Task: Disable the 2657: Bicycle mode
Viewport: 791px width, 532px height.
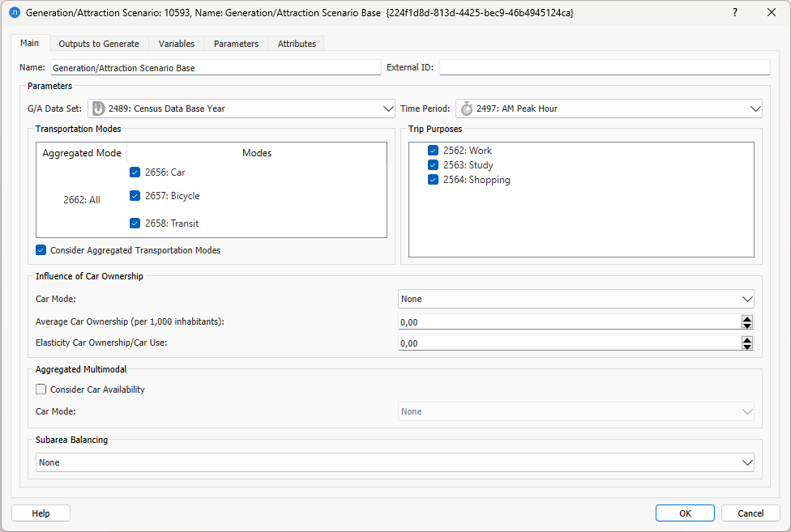Action: pyautogui.click(x=135, y=195)
